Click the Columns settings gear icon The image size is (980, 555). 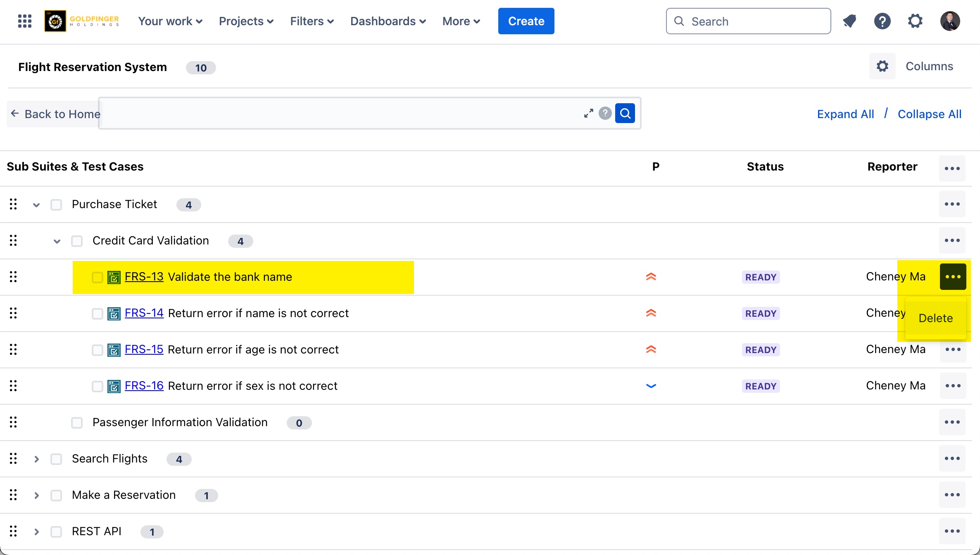(882, 66)
